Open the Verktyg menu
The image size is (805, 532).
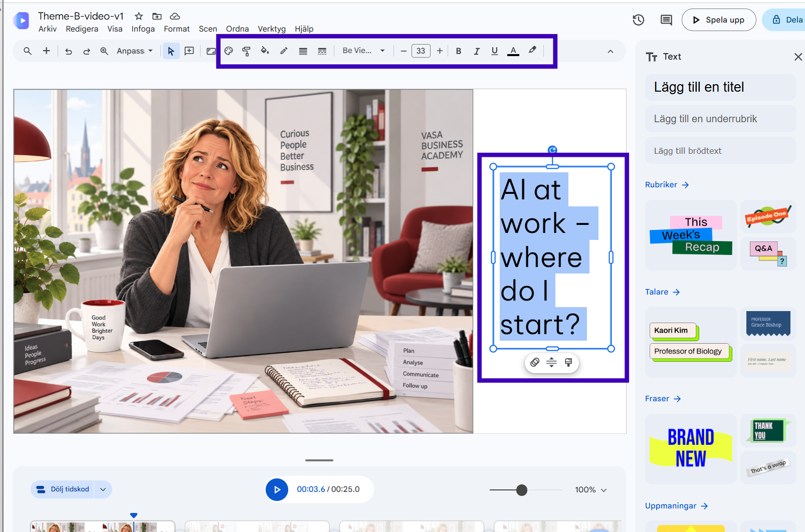pyautogui.click(x=272, y=29)
